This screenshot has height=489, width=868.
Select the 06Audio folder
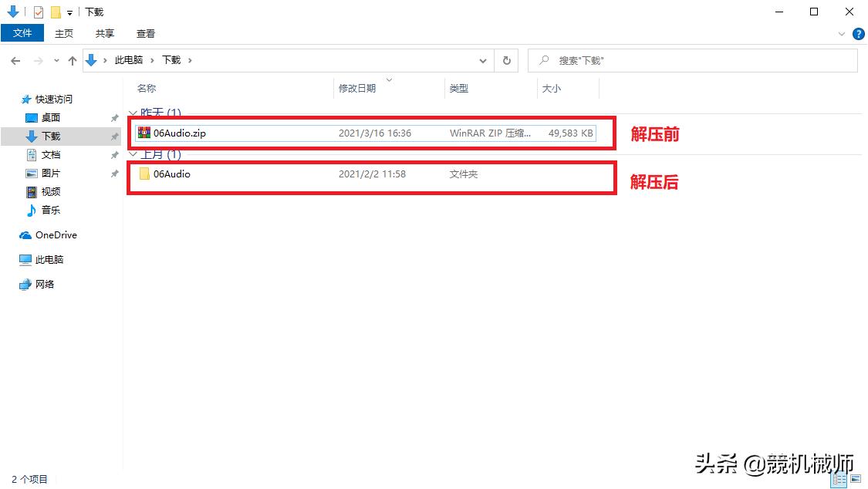pos(366,174)
